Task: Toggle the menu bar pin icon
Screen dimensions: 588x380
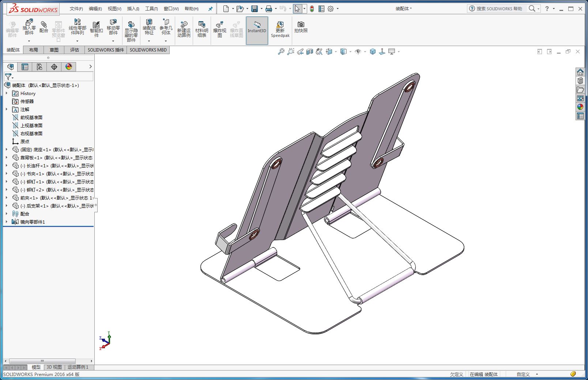Action: [210, 9]
